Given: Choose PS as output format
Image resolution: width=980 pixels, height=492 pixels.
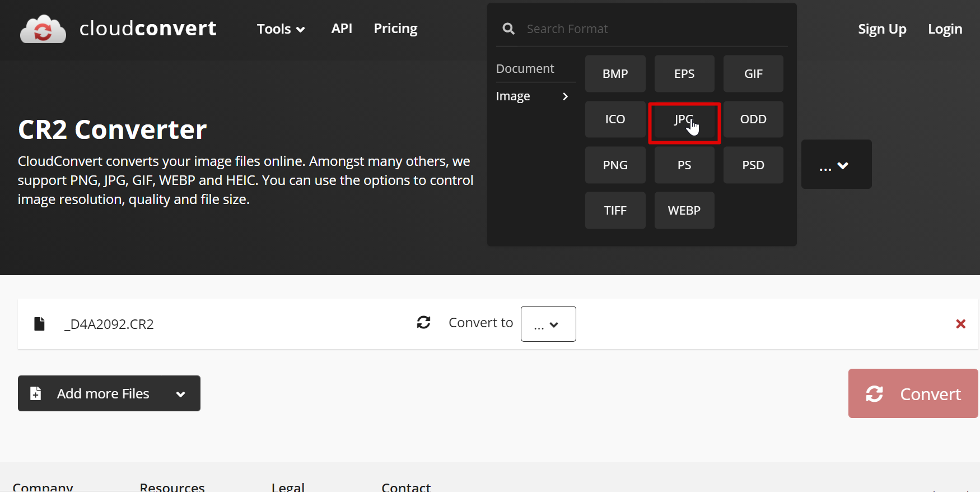Looking at the screenshot, I should click(x=684, y=165).
